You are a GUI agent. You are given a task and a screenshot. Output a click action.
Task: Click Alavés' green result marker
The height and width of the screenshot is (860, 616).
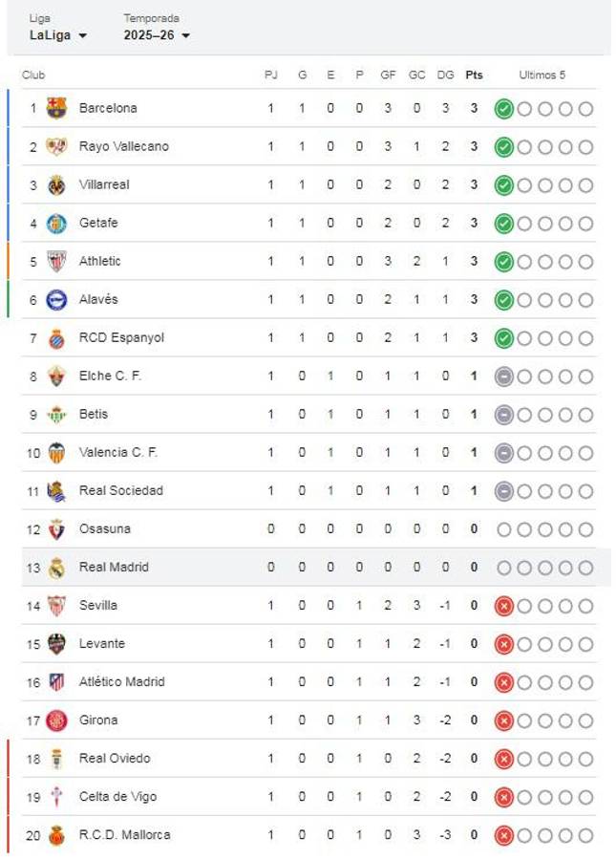click(x=505, y=299)
